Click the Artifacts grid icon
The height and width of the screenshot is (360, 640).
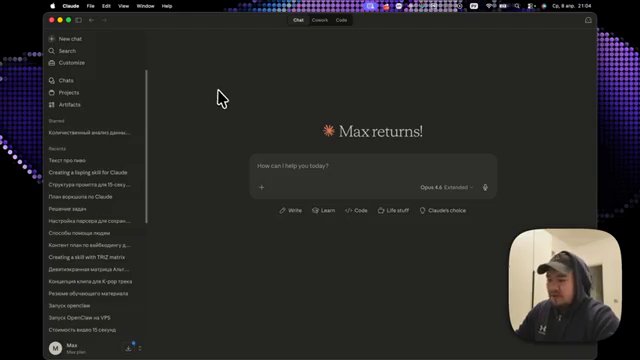[51, 104]
